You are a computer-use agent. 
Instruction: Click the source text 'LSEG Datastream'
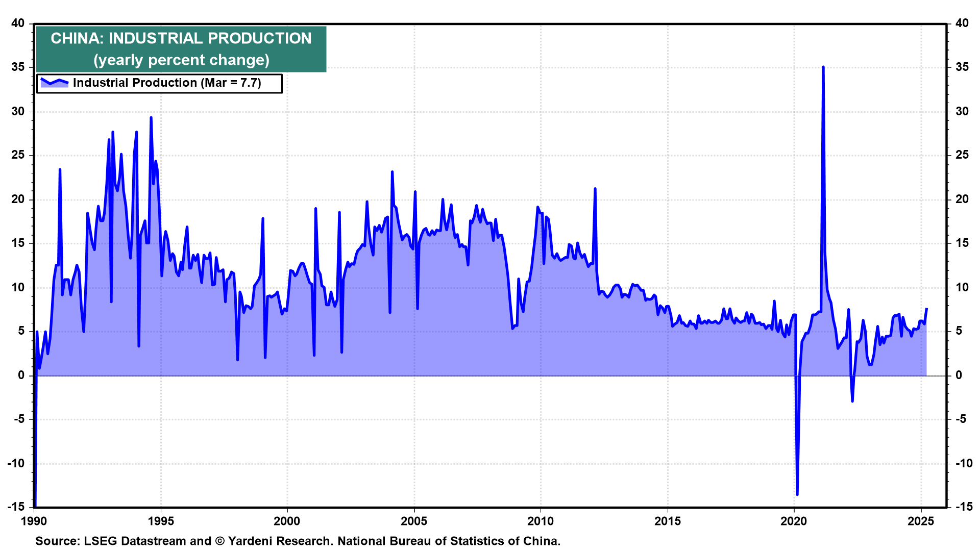(135, 541)
